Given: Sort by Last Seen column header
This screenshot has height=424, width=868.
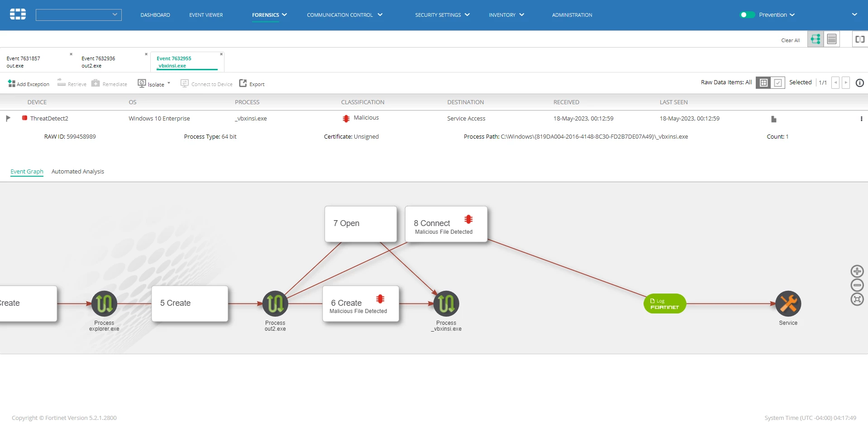Looking at the screenshot, I should click(x=673, y=102).
